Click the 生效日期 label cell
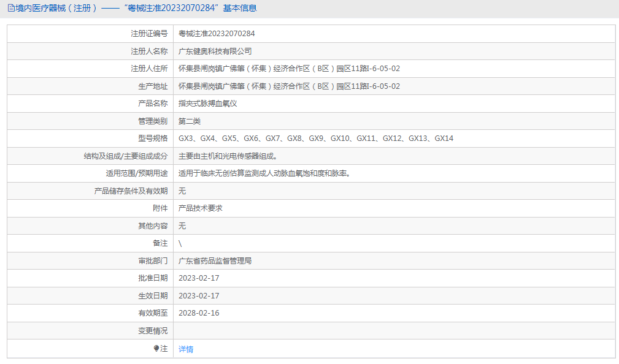Viewport: 619px width, 364px height. (90, 296)
